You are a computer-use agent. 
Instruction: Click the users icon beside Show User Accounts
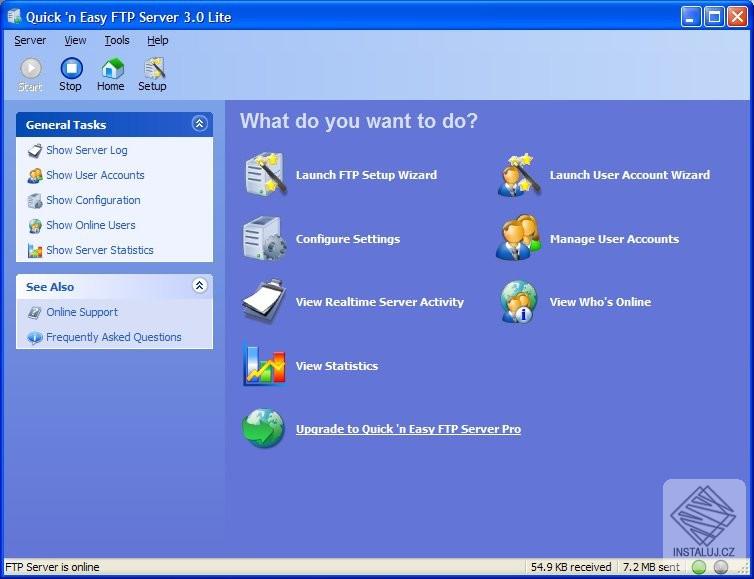[x=35, y=176]
